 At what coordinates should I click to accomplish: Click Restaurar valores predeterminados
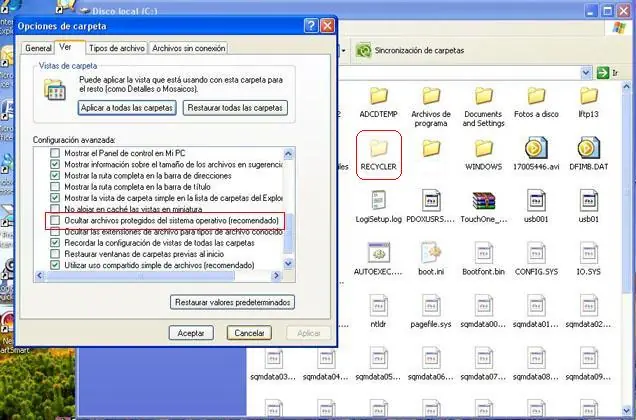pos(232,302)
